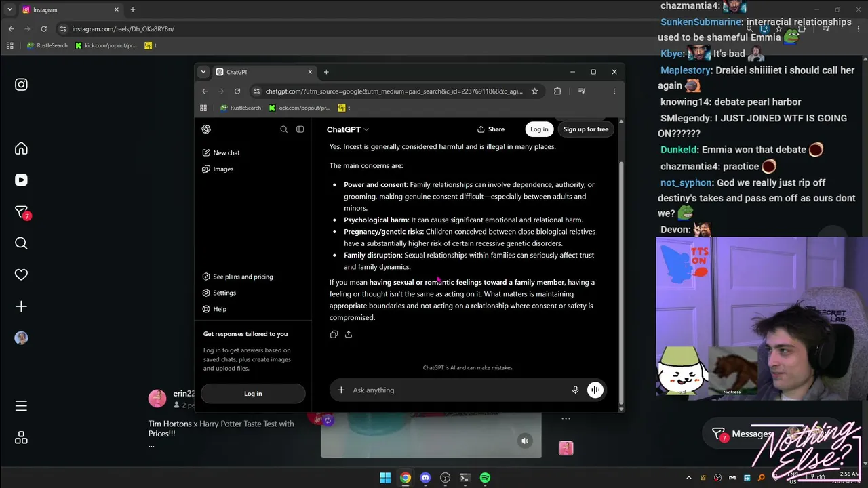Open the Chrome menu in the ChatGPT window
This screenshot has height=488, width=868.
[x=614, y=91]
